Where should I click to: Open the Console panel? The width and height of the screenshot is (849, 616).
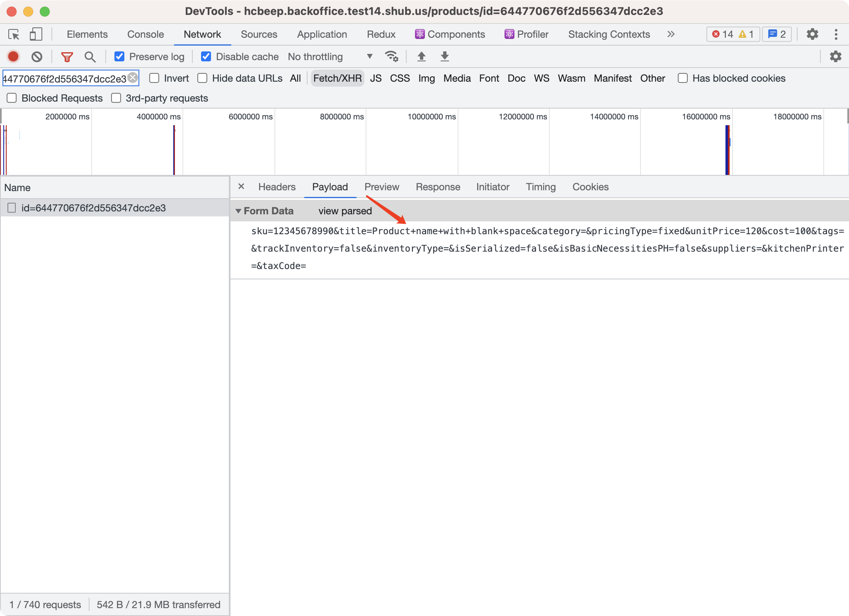point(145,34)
